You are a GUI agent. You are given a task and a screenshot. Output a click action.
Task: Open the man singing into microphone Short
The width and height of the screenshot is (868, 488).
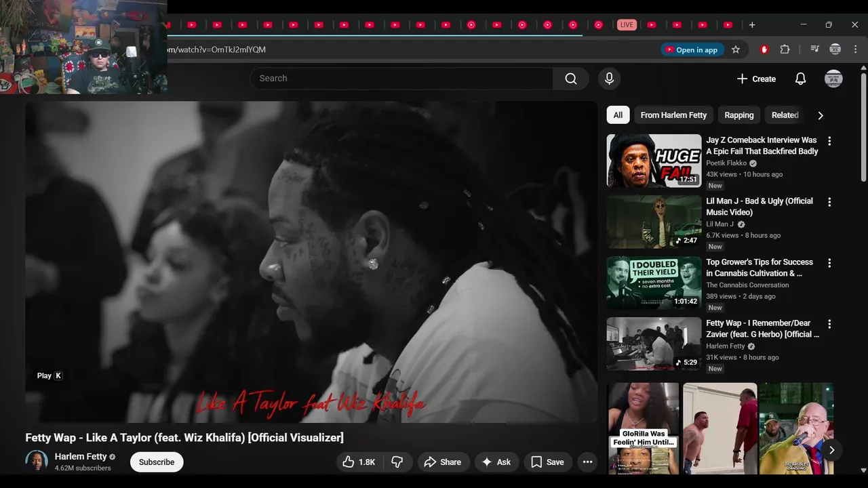click(x=796, y=428)
